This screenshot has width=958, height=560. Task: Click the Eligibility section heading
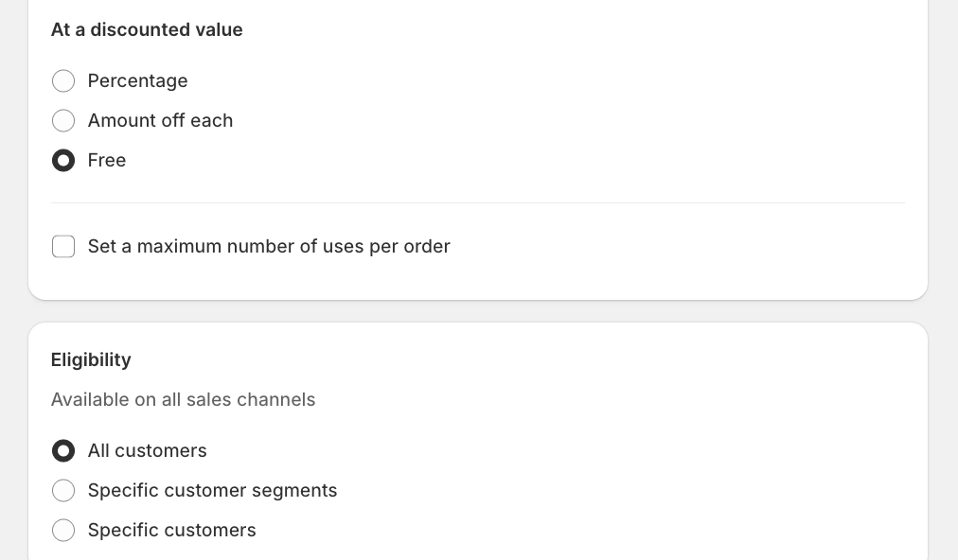91,360
